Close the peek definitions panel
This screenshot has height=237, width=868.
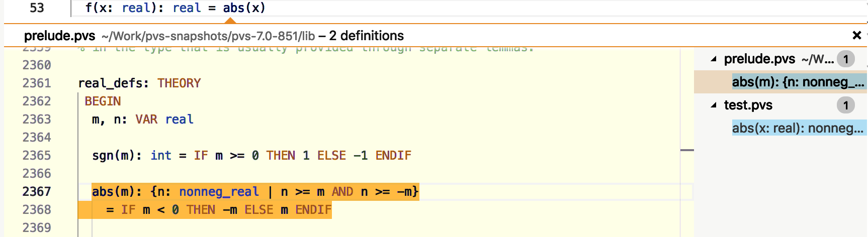pyautogui.click(x=857, y=35)
